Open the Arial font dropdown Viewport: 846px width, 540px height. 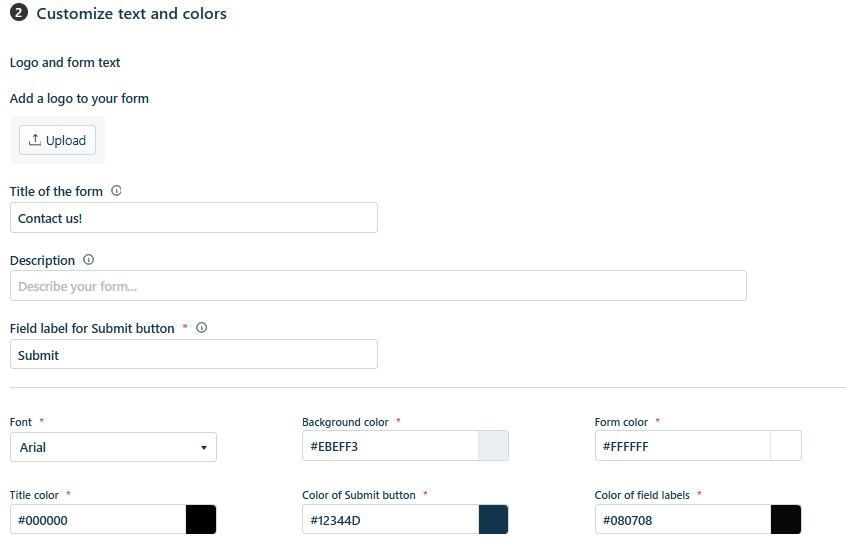pos(113,447)
